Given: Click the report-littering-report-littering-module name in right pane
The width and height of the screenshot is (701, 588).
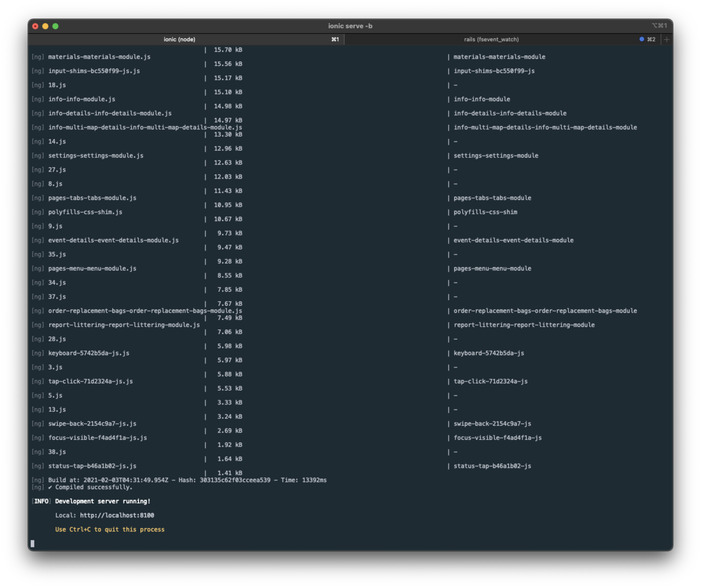Looking at the screenshot, I should pyautogui.click(x=524, y=324).
